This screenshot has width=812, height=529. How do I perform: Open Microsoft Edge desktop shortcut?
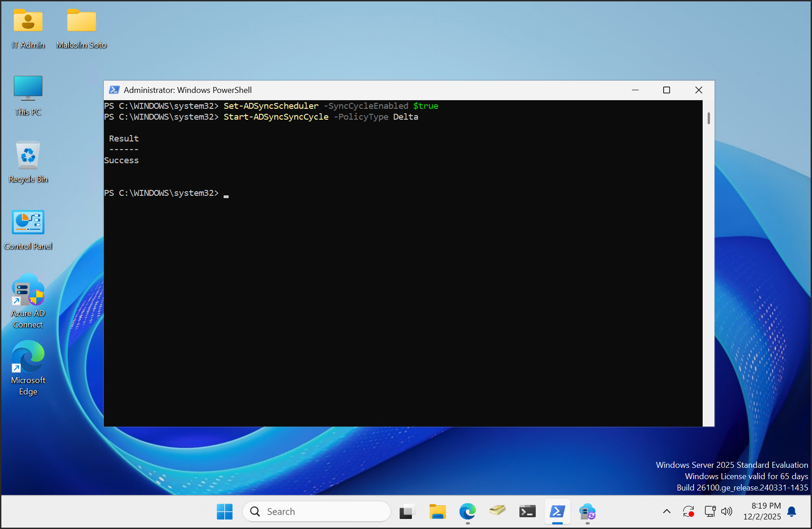click(x=28, y=357)
